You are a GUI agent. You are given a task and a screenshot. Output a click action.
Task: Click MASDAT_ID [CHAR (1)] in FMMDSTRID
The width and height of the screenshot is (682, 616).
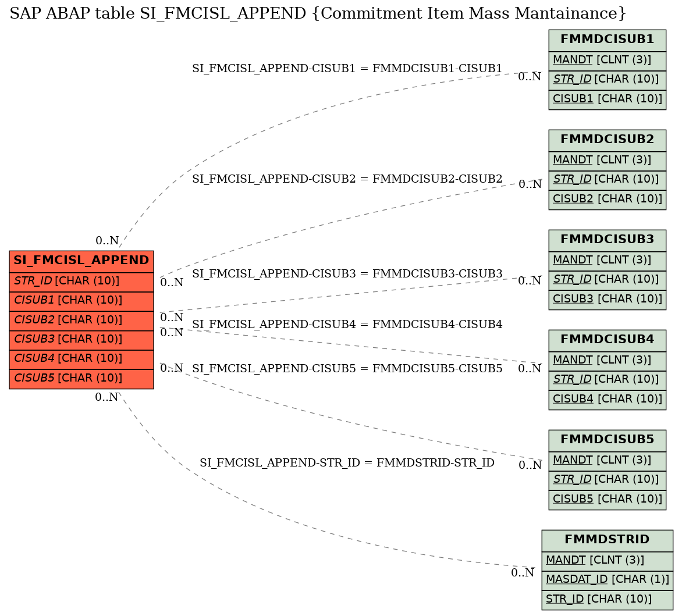pos(607,581)
